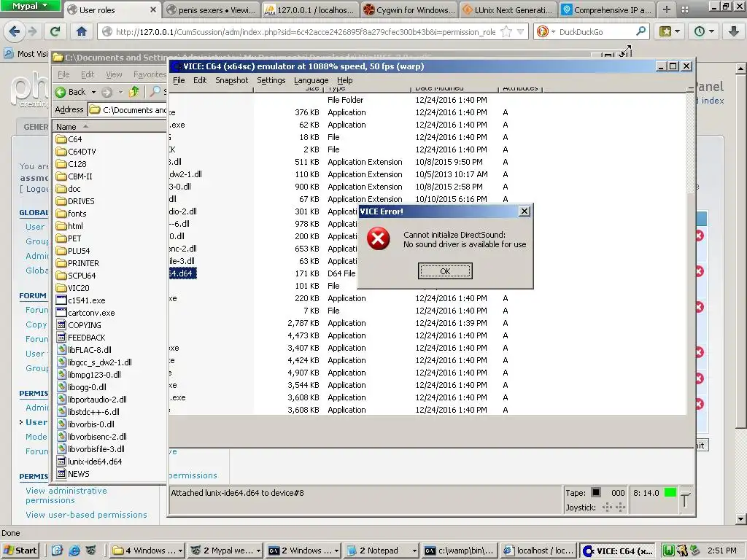Click the tape status square in VICE status bar

pyautogui.click(x=595, y=492)
